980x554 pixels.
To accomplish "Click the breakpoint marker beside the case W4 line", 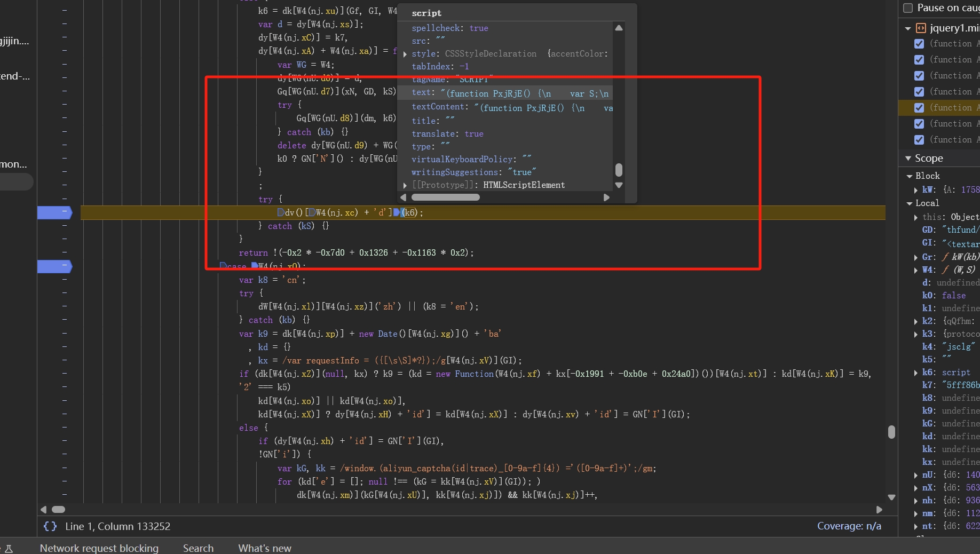I will 54,266.
